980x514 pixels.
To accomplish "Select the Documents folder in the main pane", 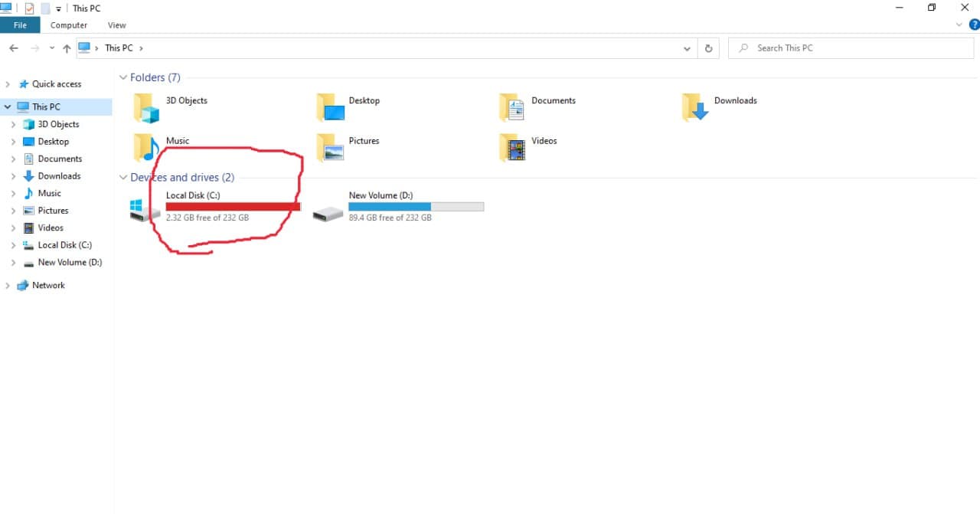I will tap(537, 107).
